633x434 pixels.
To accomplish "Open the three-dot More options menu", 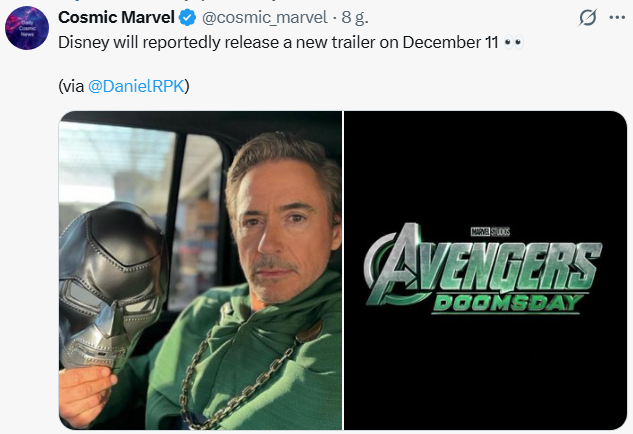I will (x=616, y=18).
